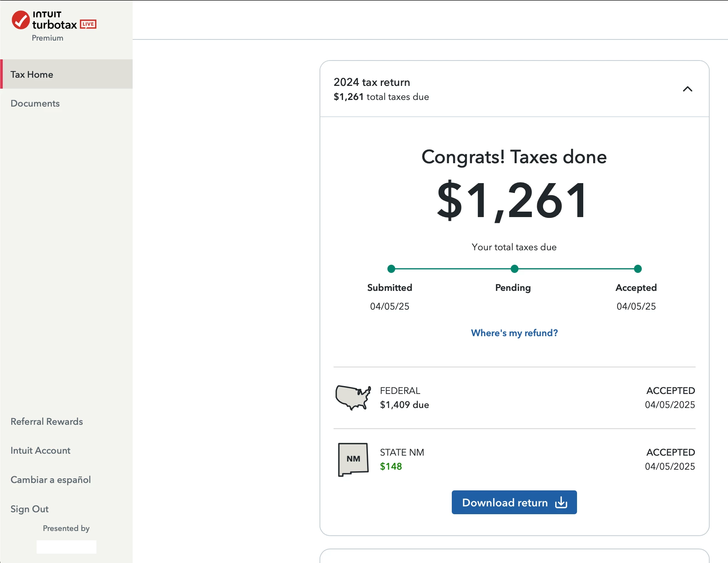The image size is (728, 563).
Task: Click the Accepted progress dot
Action: [638, 269]
